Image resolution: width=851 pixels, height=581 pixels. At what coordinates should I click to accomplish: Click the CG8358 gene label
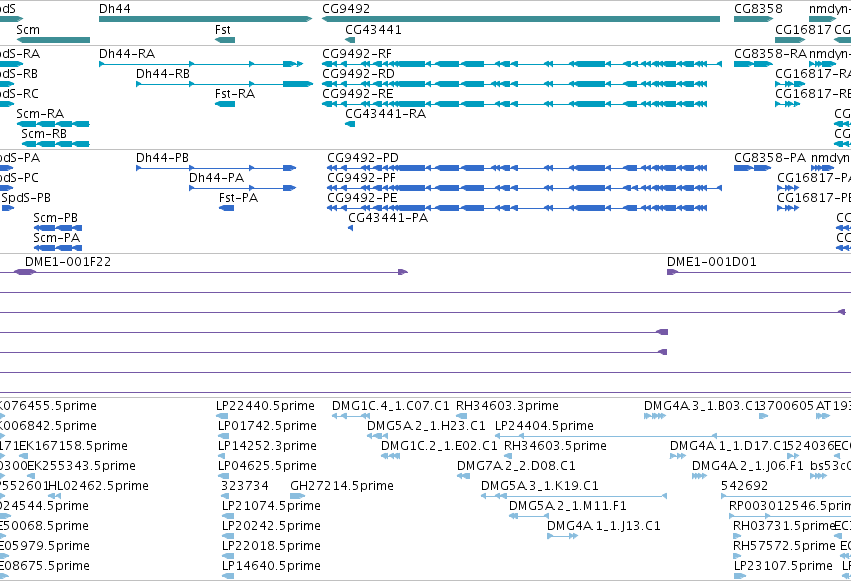pos(758,9)
